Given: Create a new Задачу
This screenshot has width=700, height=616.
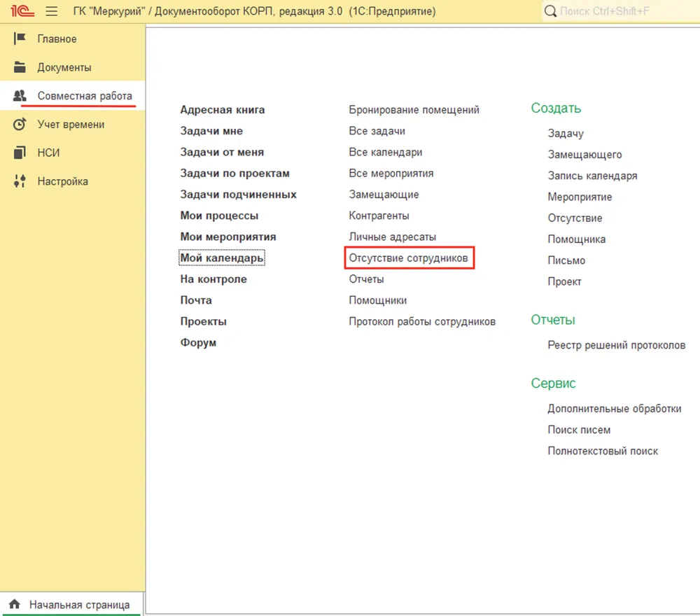Looking at the screenshot, I should coord(566,134).
